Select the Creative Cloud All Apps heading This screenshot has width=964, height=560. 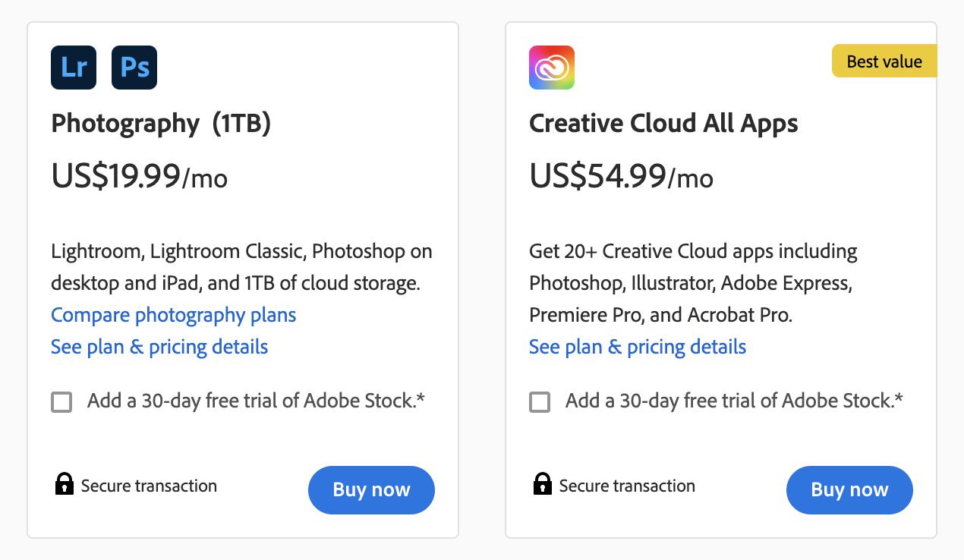point(663,123)
